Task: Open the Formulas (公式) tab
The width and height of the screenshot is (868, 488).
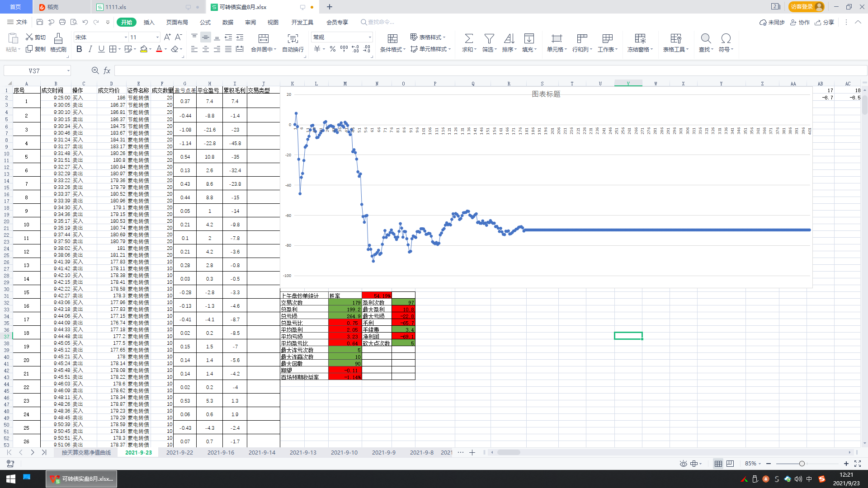Action: (x=205, y=22)
